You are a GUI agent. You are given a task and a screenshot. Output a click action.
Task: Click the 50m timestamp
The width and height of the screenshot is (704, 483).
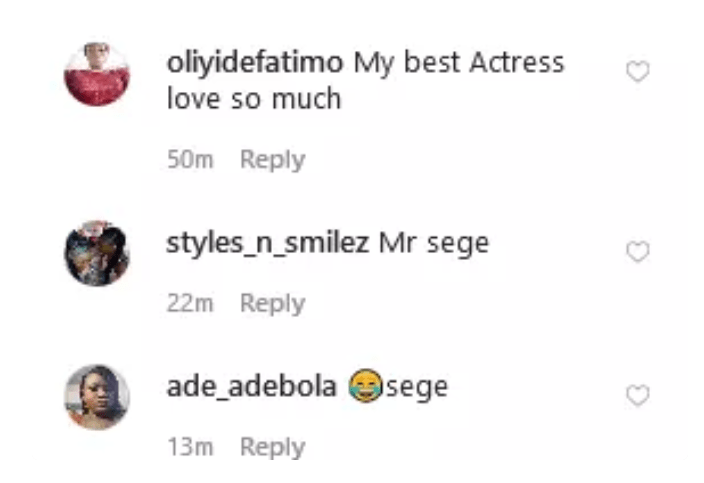(x=190, y=159)
